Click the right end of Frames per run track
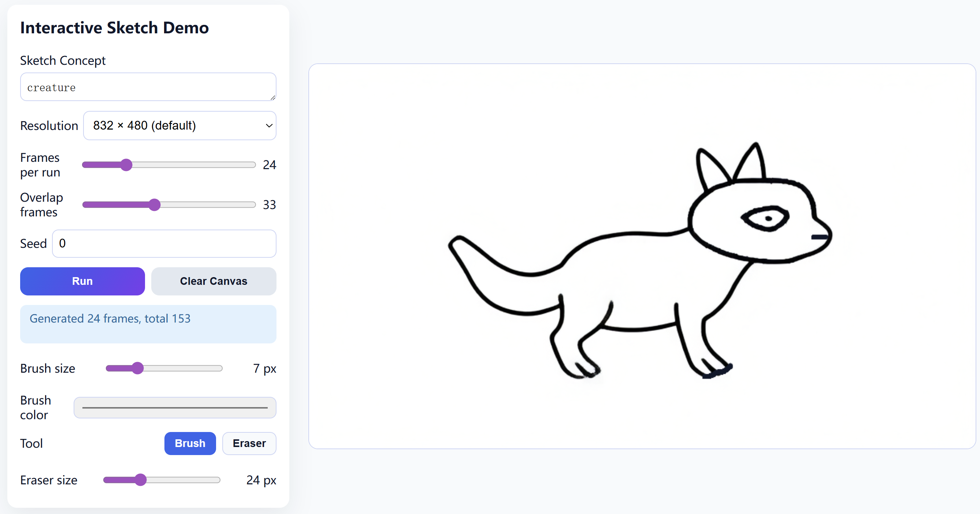980x514 pixels. click(253, 165)
